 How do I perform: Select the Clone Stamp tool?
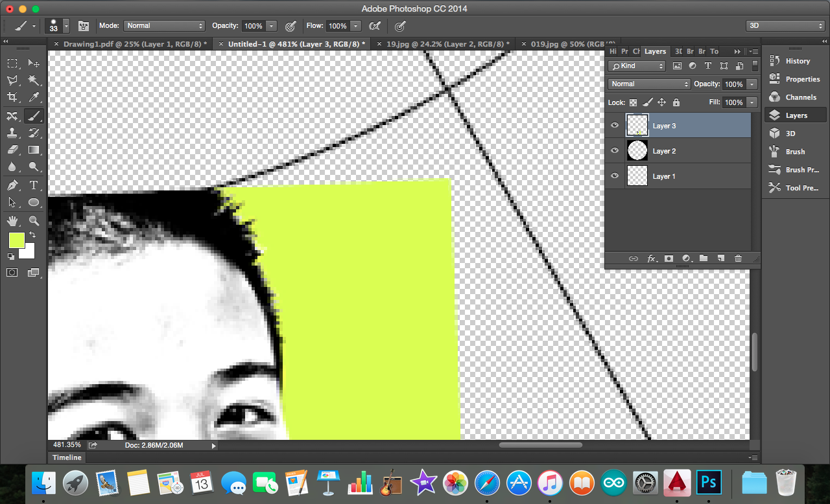coord(12,133)
